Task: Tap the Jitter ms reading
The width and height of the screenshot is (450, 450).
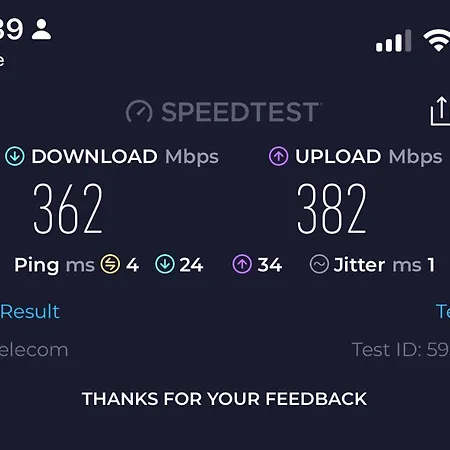Action: click(384, 265)
